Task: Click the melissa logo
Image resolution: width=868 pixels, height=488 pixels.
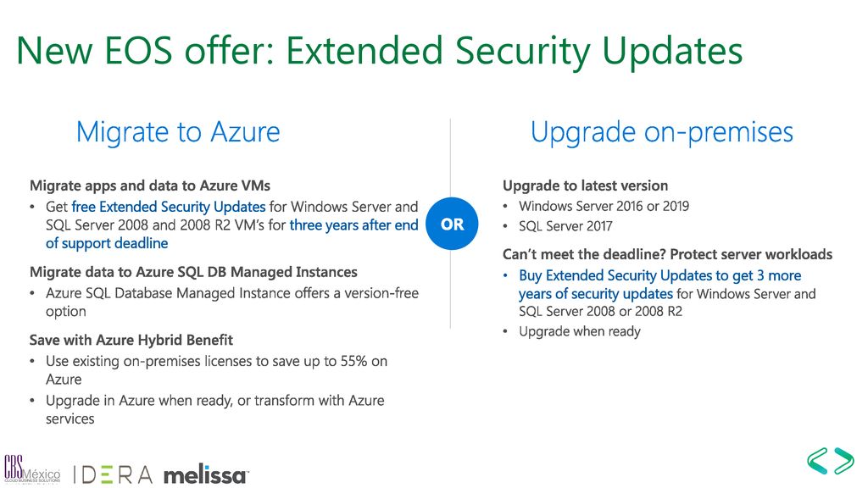Action: 205,474
